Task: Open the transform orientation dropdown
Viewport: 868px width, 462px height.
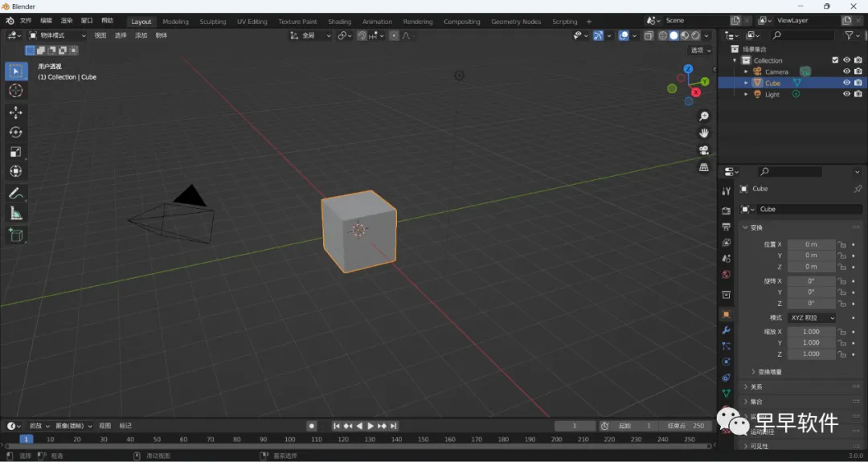Action: click(x=310, y=35)
